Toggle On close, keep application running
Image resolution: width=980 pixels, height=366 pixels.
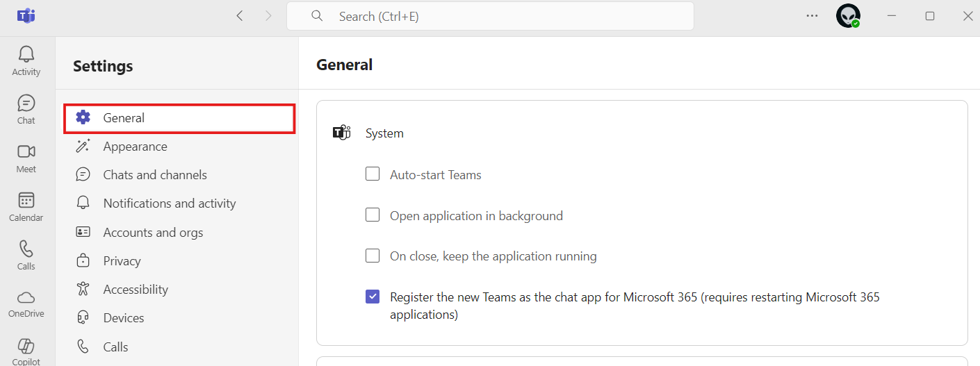tap(373, 256)
